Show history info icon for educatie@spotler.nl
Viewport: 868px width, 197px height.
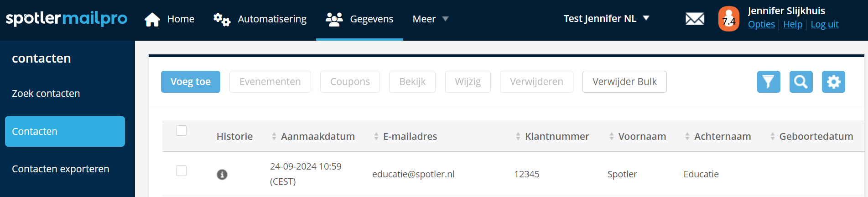pos(222,175)
